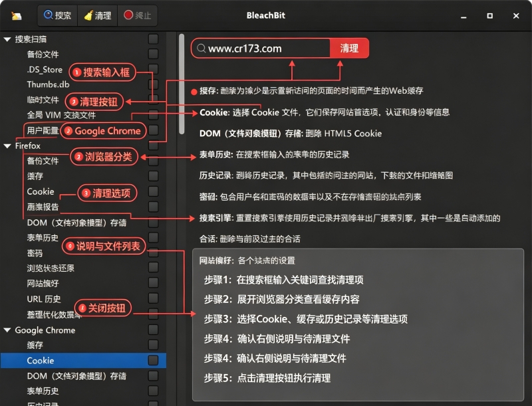Click the broom clean toolbar button
Viewport: 532px width, 406px height.
point(97,15)
